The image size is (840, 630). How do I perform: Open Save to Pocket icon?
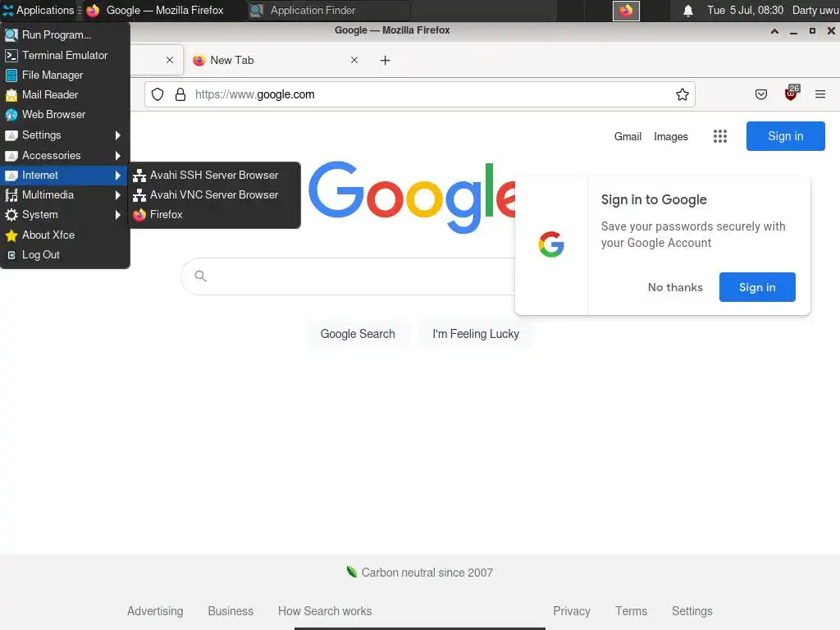(x=760, y=95)
